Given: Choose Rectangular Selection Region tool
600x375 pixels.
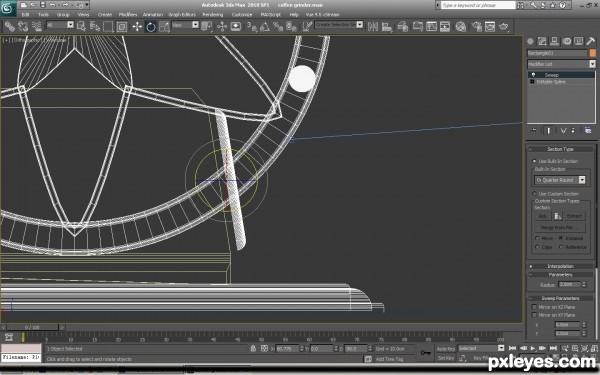Looking at the screenshot, I should pos(108,26).
